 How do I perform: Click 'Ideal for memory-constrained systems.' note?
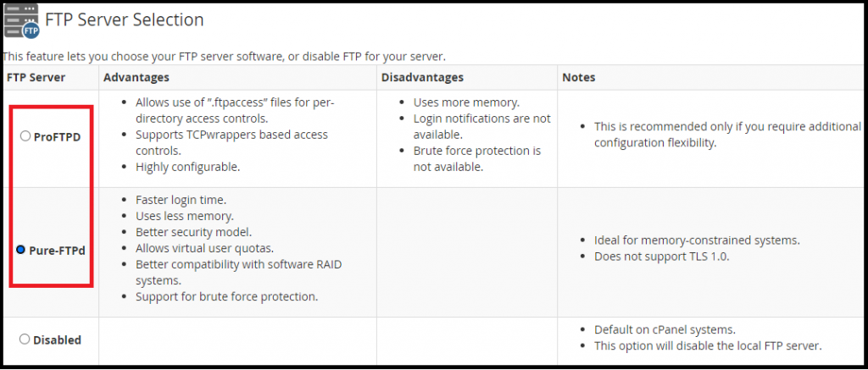[698, 240]
